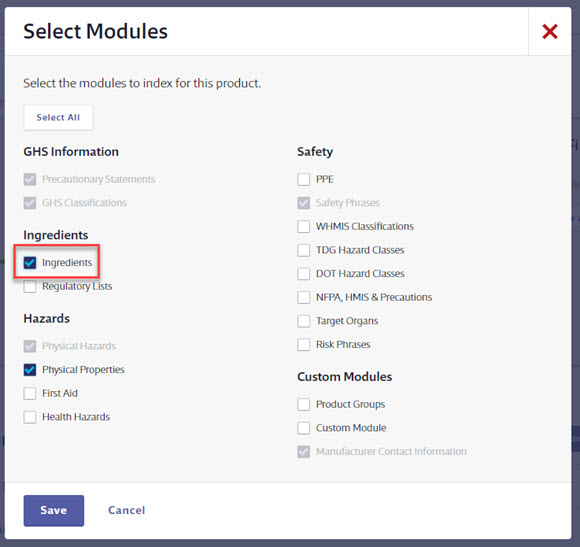Save the module selection

point(54,510)
